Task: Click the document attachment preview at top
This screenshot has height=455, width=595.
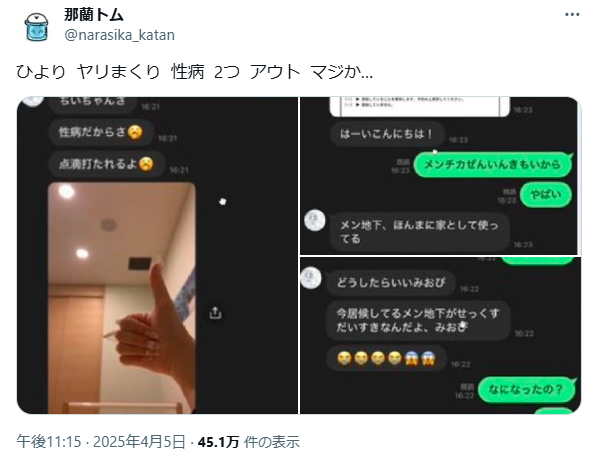Action: 420,106
